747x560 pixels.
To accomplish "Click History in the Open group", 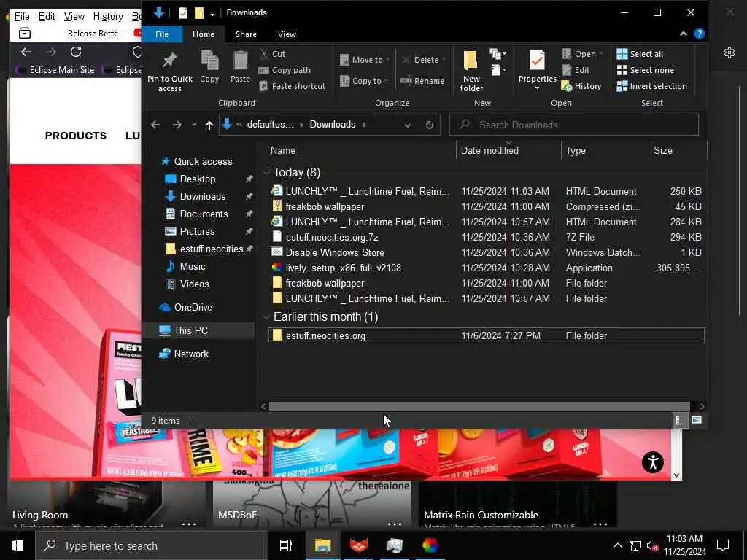I will [x=581, y=86].
